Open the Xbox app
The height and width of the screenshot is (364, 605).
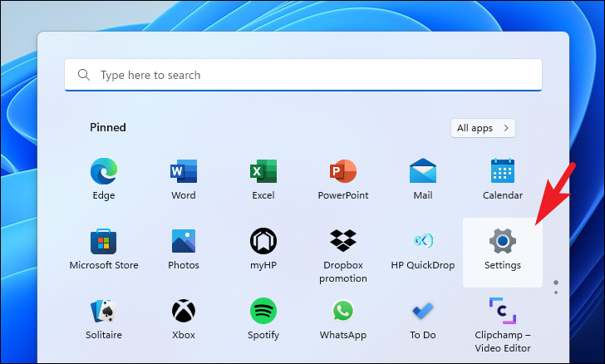[184, 318]
